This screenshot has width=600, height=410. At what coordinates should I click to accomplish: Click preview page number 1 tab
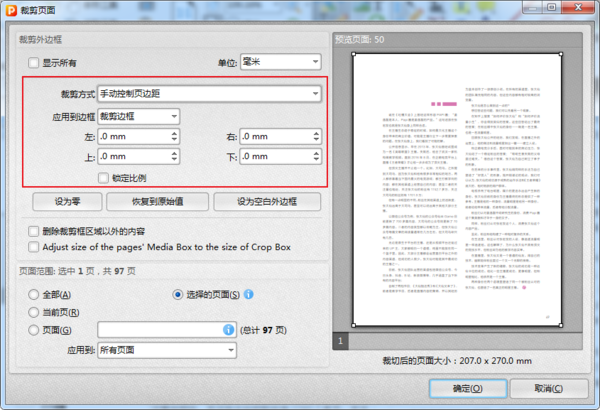tap(341, 341)
